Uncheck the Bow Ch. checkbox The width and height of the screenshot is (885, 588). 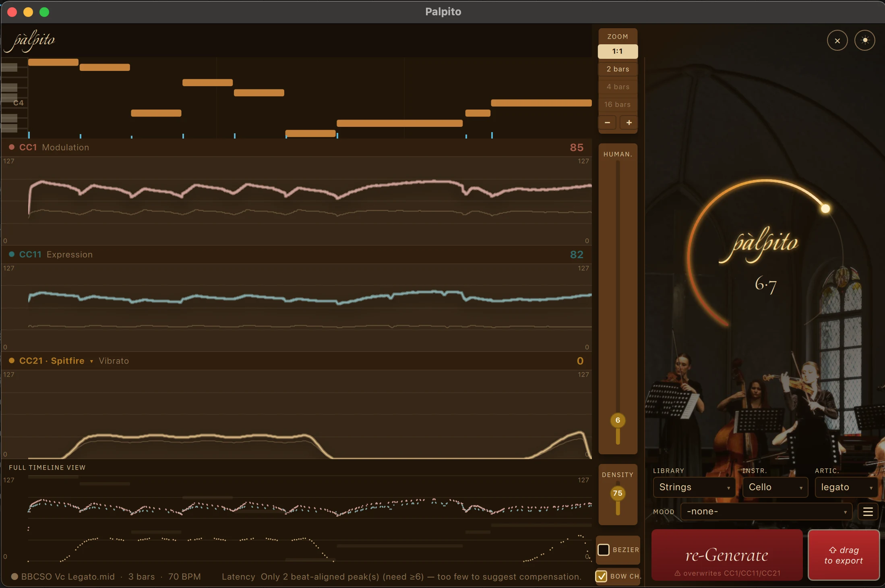[601, 576]
